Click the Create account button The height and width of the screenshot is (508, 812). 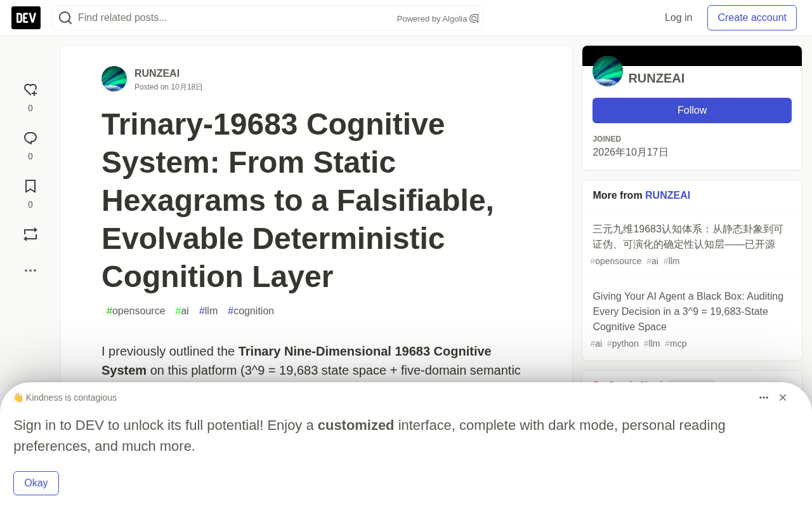(752, 18)
